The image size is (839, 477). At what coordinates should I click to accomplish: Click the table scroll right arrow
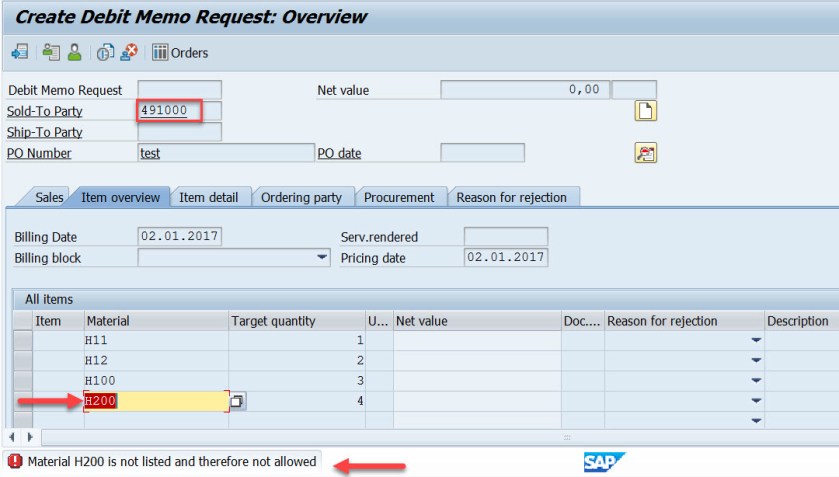30,437
